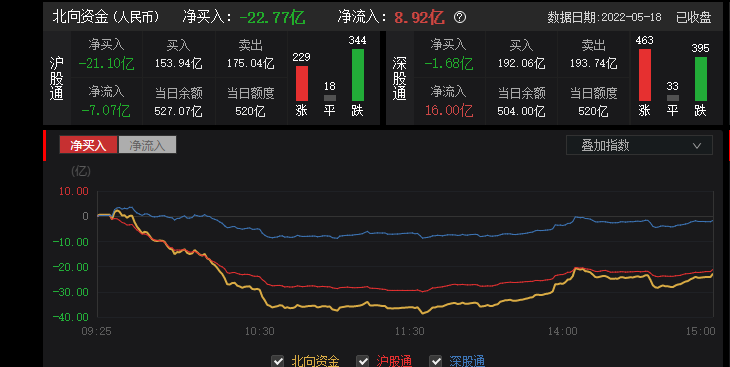Click the chevron arrow in 叠加指数 box

pos(697,146)
